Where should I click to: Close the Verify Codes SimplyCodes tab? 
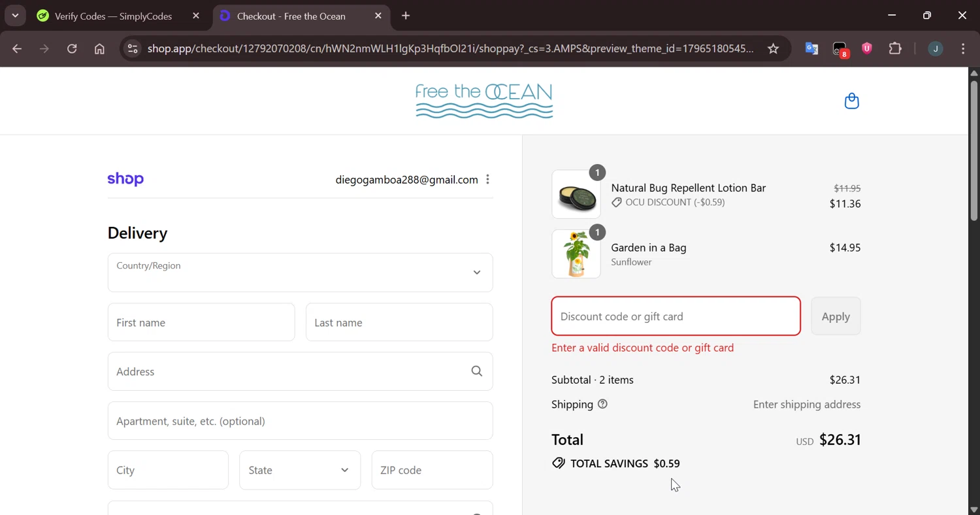(x=196, y=16)
